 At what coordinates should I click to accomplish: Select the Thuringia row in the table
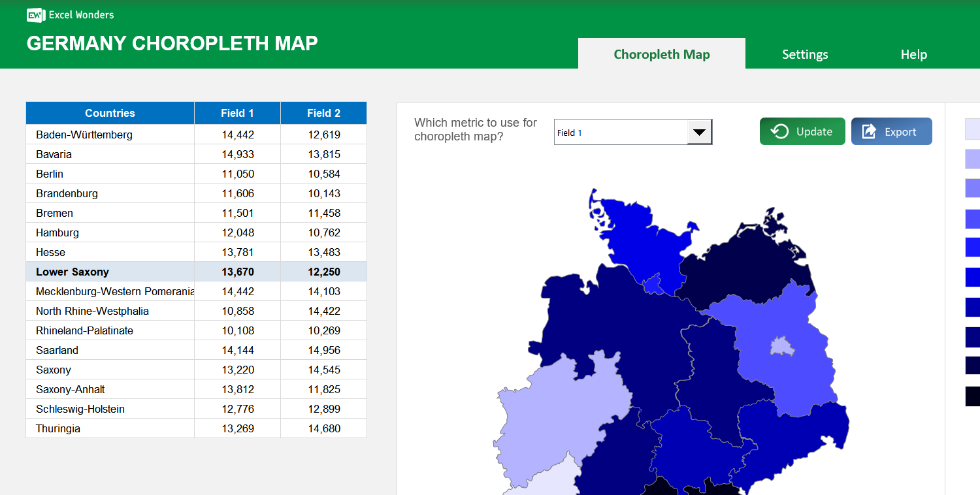[110, 428]
